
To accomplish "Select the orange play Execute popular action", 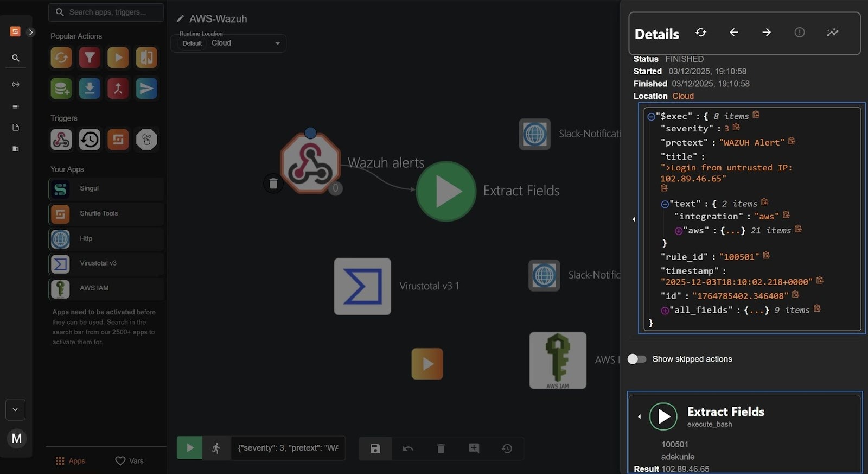I will pos(118,58).
